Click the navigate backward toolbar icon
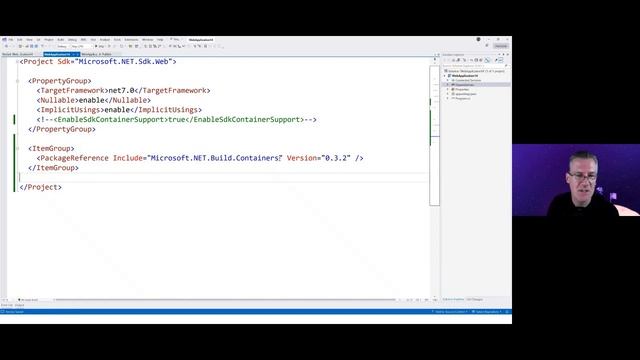 click(6, 46)
